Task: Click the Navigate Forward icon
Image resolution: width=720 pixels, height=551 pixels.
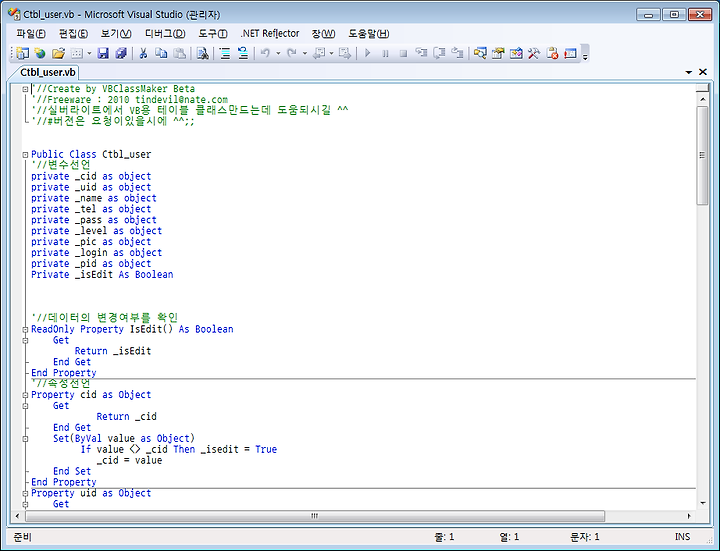Action: (344, 53)
